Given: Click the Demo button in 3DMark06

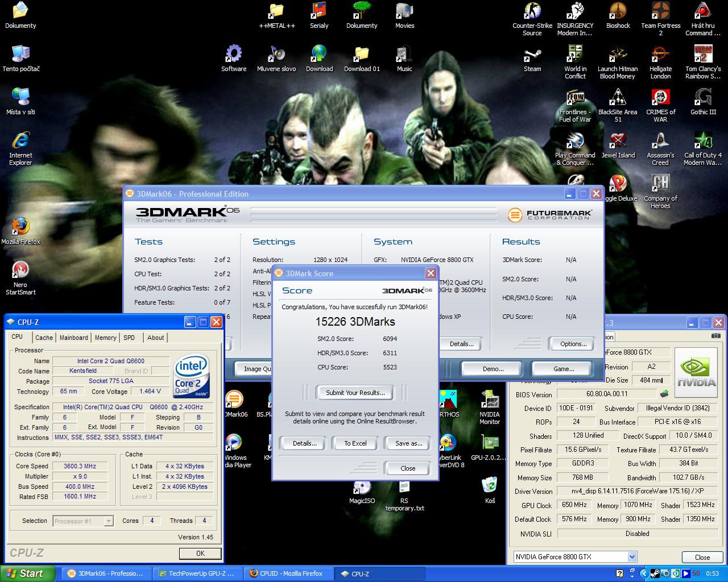Looking at the screenshot, I should pos(493,369).
